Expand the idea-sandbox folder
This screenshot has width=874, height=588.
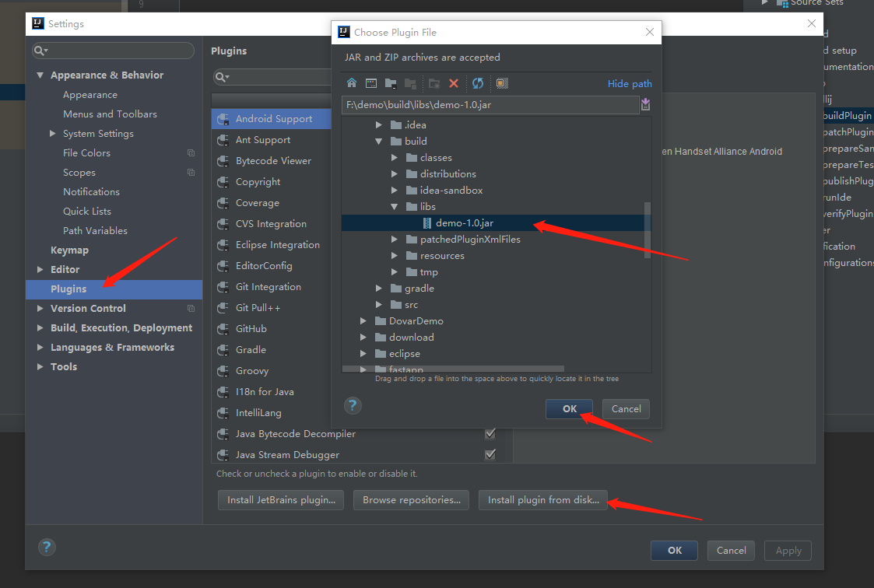[x=394, y=191]
